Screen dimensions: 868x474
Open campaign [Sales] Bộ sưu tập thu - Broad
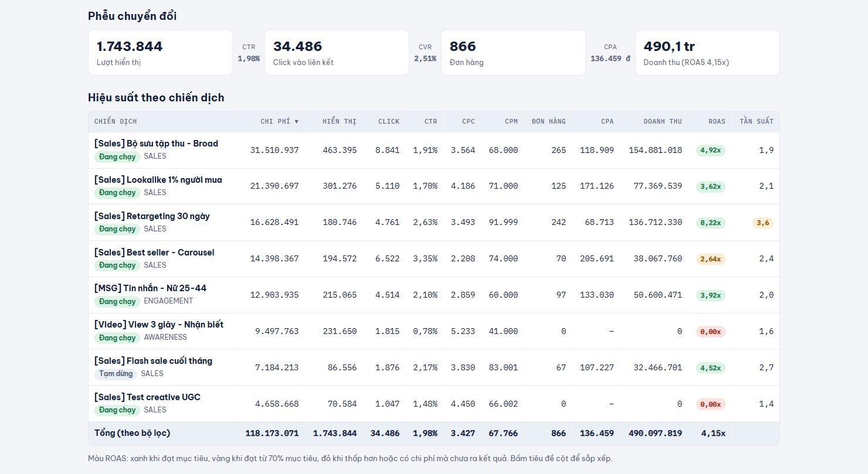coord(156,144)
